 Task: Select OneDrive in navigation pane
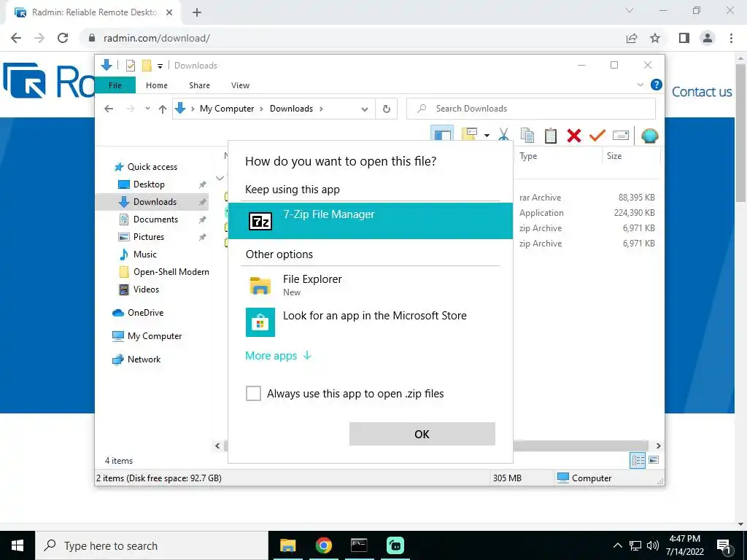(145, 313)
